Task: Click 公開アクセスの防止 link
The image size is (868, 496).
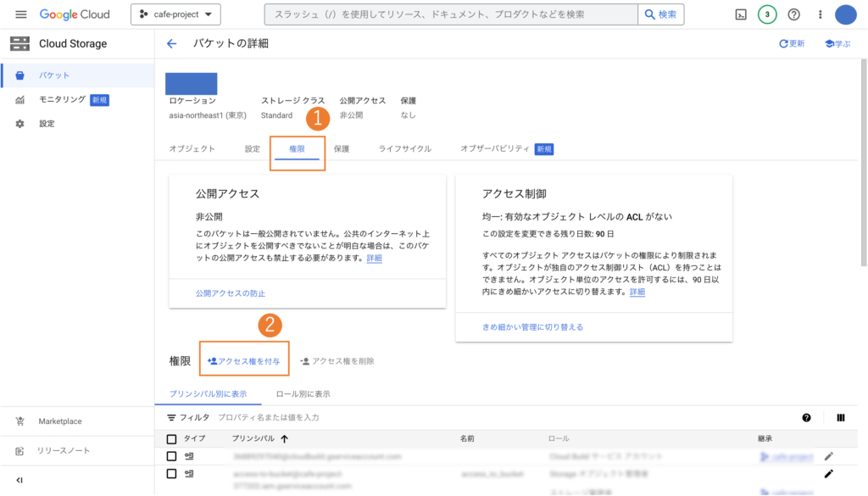Action: coord(231,293)
